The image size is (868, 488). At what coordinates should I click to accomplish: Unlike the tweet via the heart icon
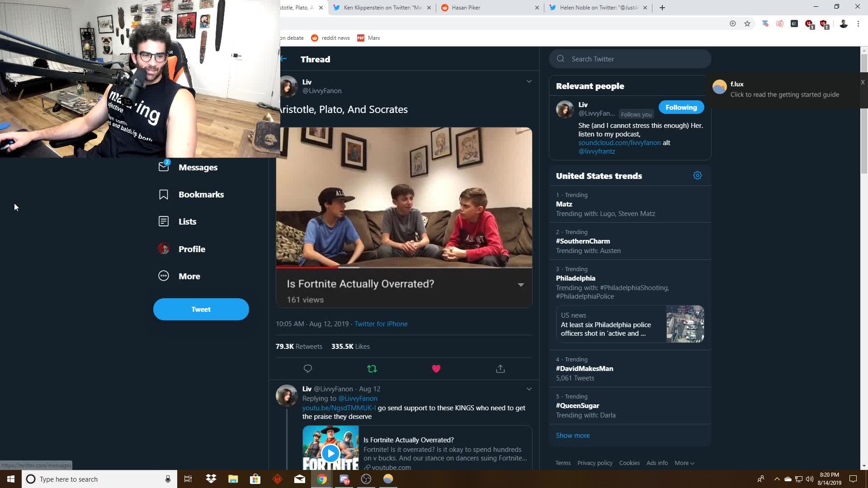[x=436, y=369]
